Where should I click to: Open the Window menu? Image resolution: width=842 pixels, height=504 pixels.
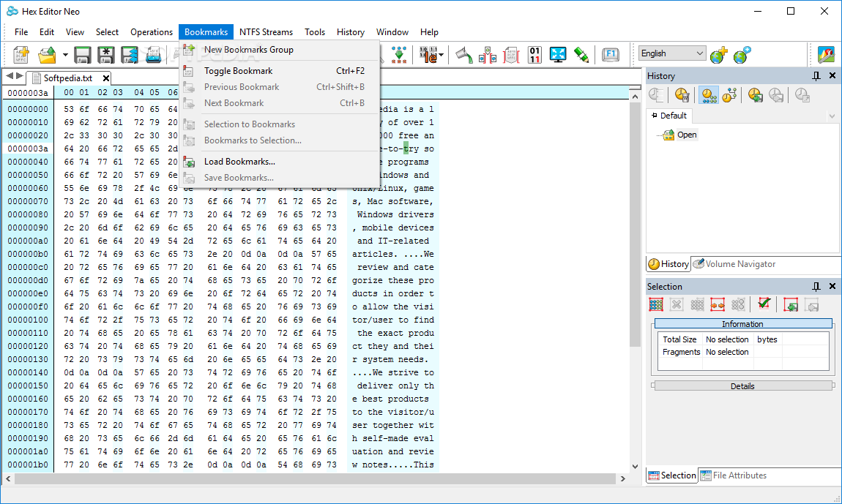[x=392, y=32]
